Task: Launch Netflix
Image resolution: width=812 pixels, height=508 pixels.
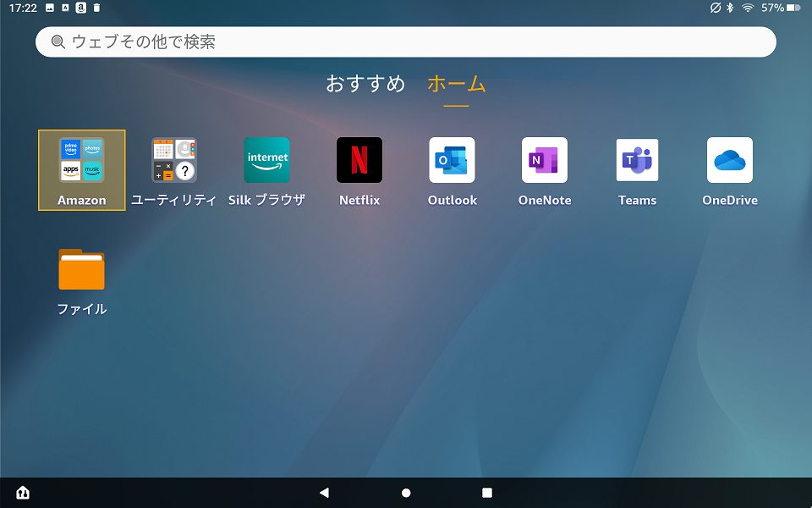Action: (359, 160)
